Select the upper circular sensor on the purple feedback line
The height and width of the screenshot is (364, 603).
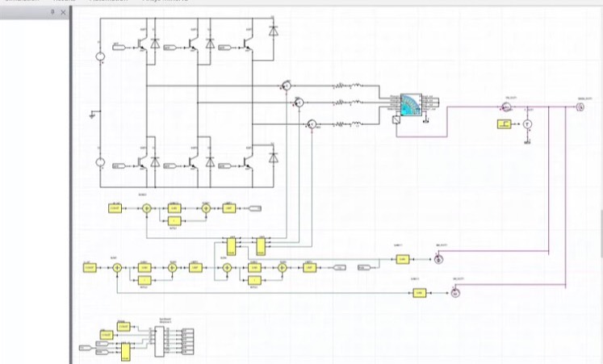439,259
